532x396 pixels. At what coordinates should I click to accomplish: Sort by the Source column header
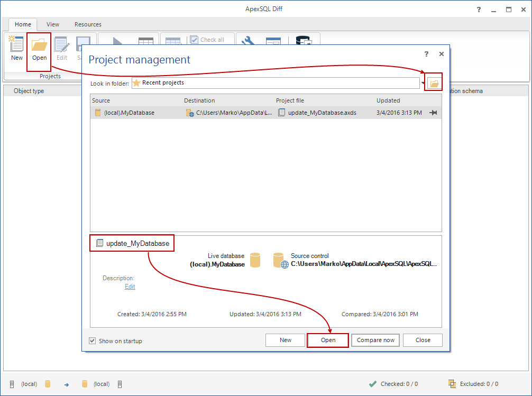(101, 100)
